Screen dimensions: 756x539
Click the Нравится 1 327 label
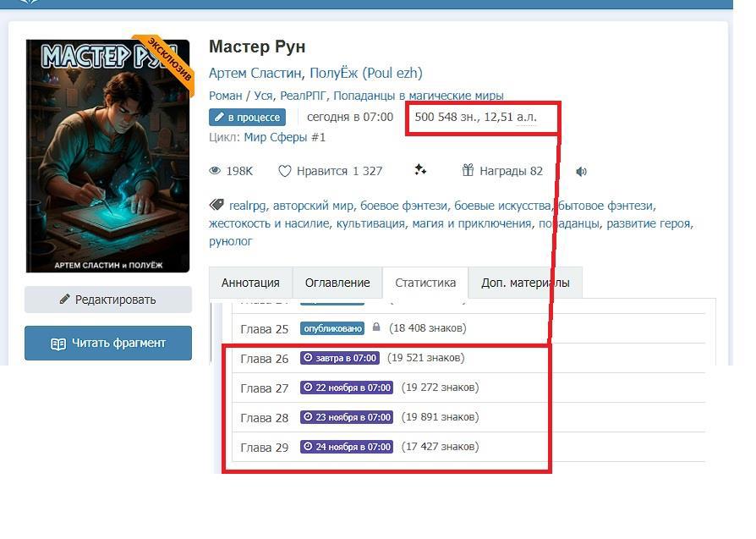coord(339,171)
